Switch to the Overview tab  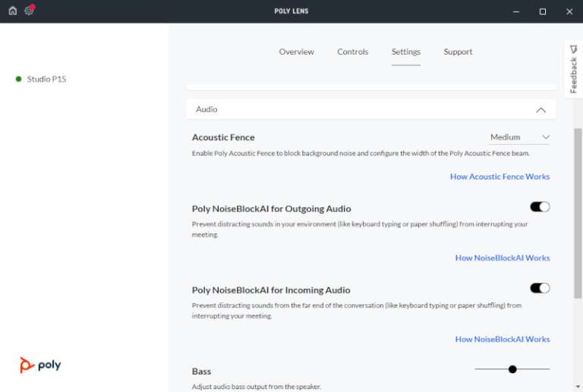pyautogui.click(x=296, y=52)
